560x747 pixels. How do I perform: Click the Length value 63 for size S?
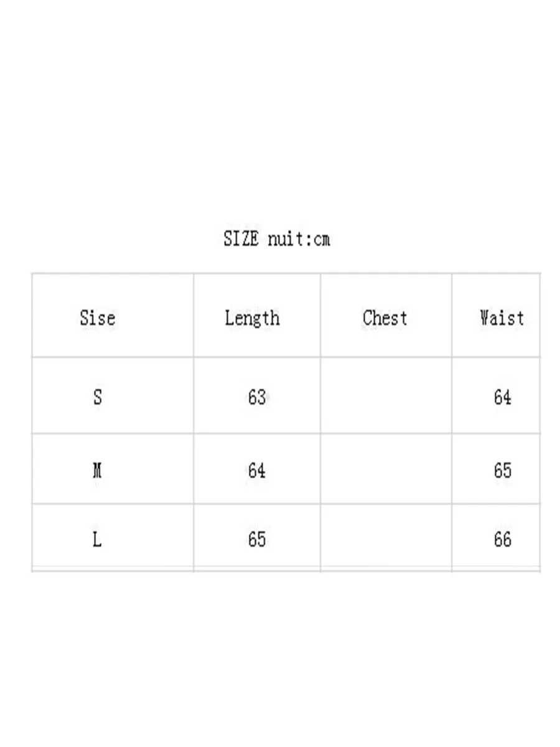pos(256,397)
